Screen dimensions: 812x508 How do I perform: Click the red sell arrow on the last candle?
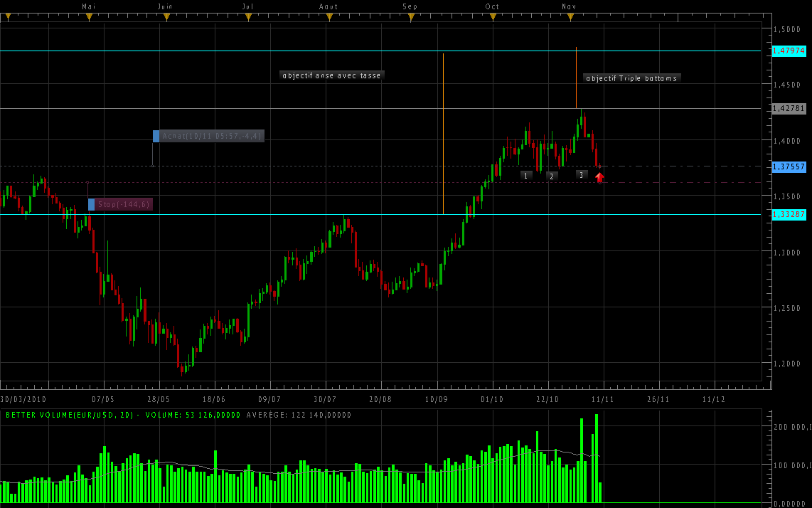599,176
